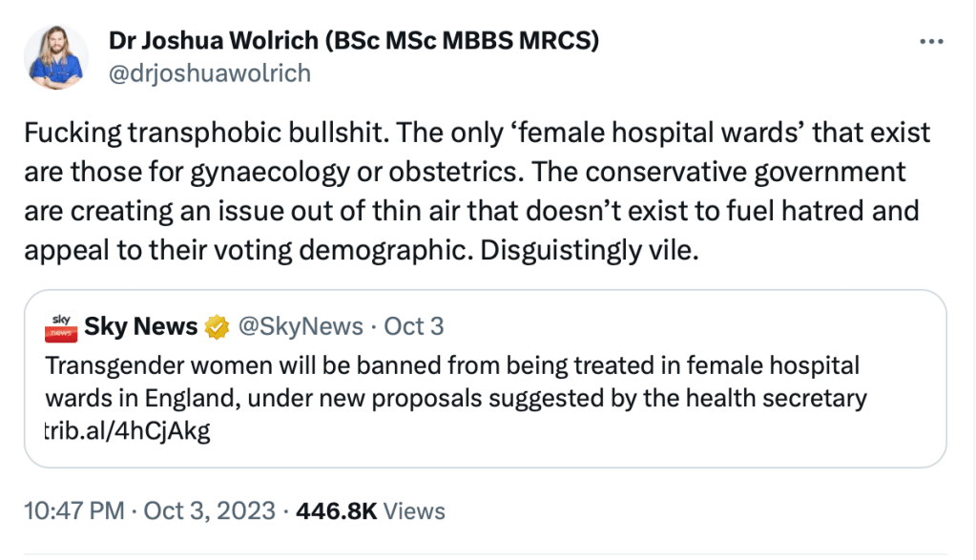The height and width of the screenshot is (560, 976).
Task: Click the @drjoshuawolrich handle
Action: [x=210, y=73]
